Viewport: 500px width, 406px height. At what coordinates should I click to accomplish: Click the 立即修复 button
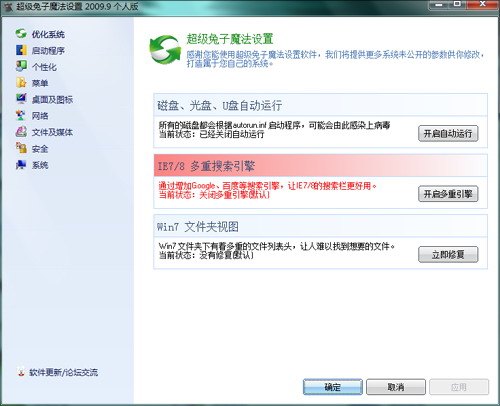click(448, 255)
